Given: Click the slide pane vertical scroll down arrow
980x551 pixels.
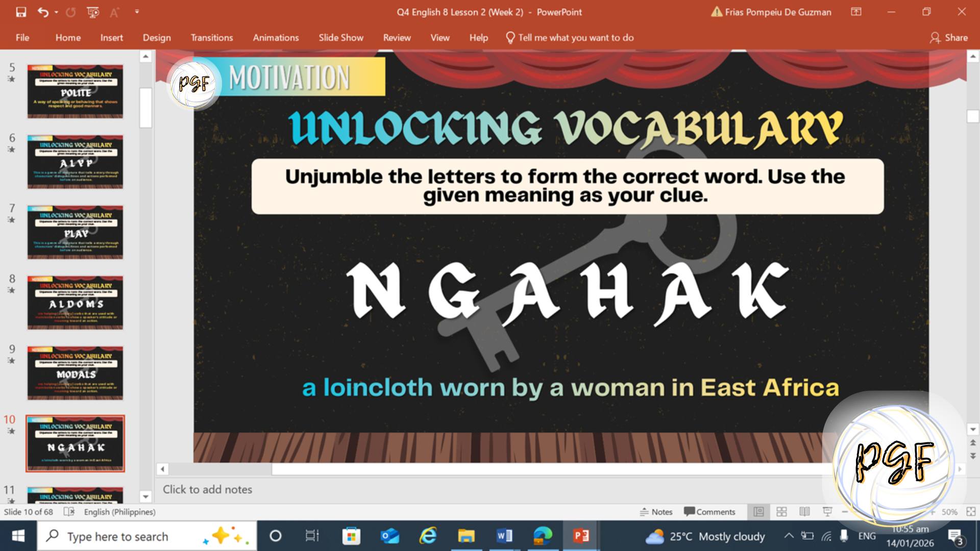Looking at the screenshot, I should coord(973,429).
